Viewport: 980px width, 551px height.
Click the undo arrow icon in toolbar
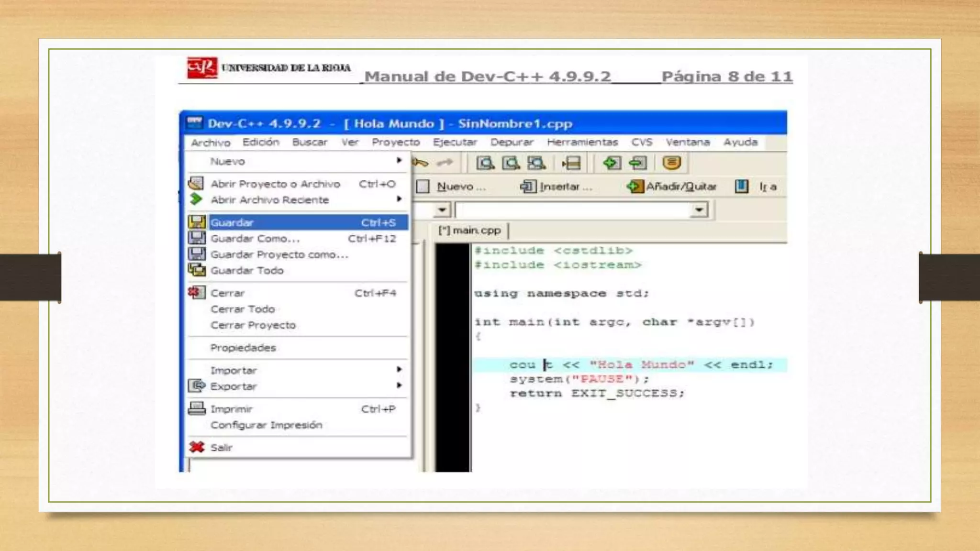[420, 163]
